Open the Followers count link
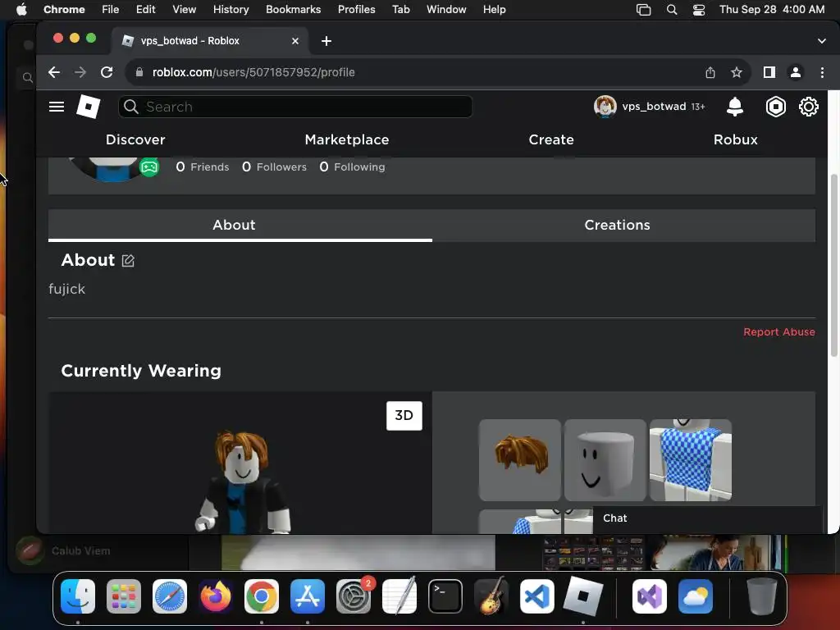 point(274,167)
